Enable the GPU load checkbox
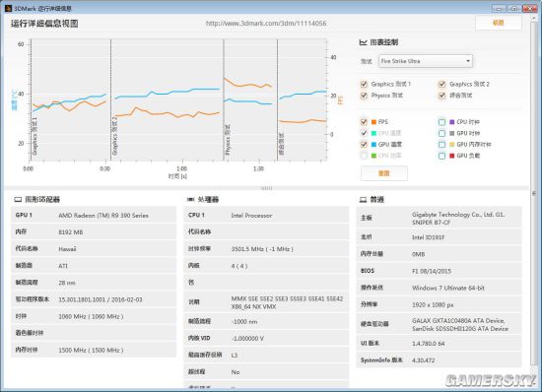This screenshot has height=392, width=542. (441, 156)
